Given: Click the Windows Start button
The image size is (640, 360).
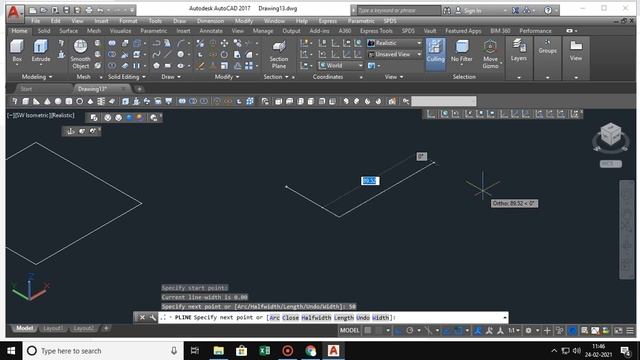Looking at the screenshot, I should click(11, 351).
